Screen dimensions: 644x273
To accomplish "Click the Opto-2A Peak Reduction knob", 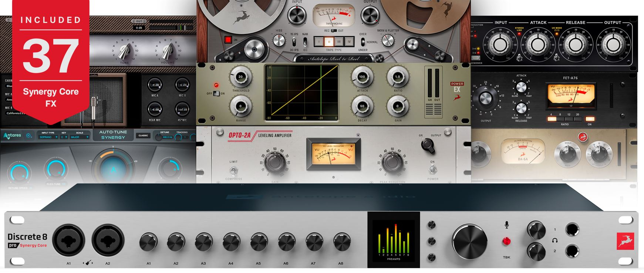I will [392, 162].
